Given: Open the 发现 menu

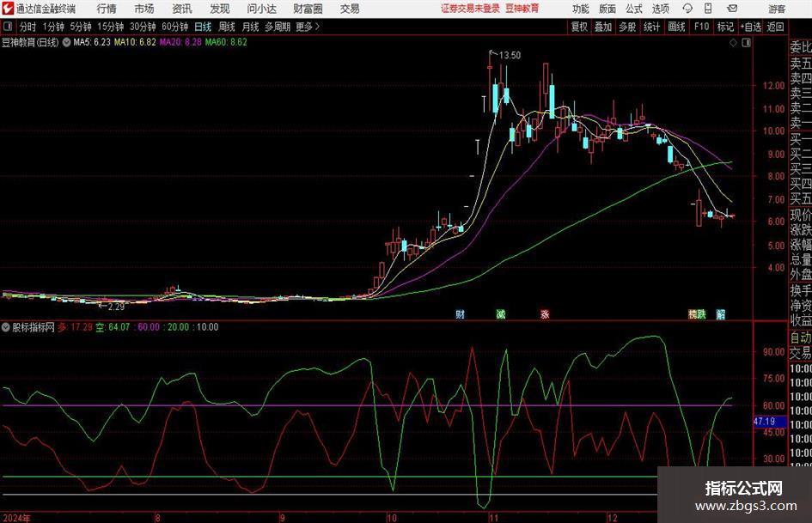Looking at the screenshot, I should 220,9.
